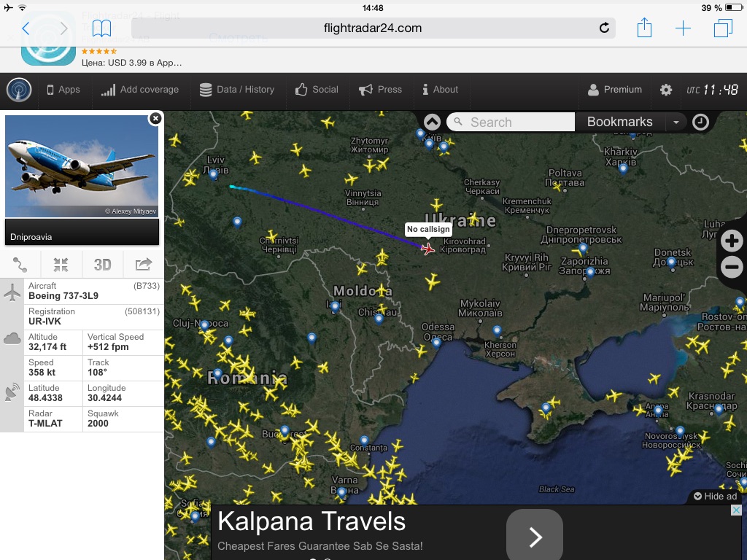Open the Flightradar24 radar logo home
The height and width of the screenshot is (560, 747).
(19, 90)
